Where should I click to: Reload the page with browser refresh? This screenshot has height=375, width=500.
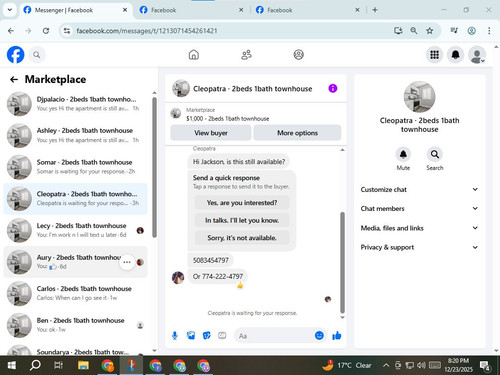46,31
